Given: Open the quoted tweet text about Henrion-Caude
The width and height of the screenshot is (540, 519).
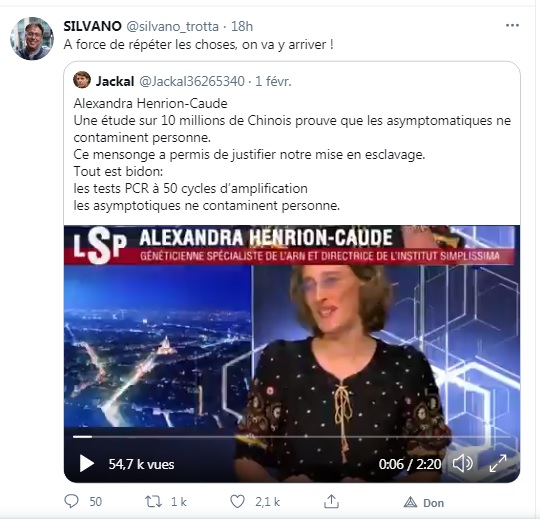Looking at the screenshot, I should click(x=292, y=154).
